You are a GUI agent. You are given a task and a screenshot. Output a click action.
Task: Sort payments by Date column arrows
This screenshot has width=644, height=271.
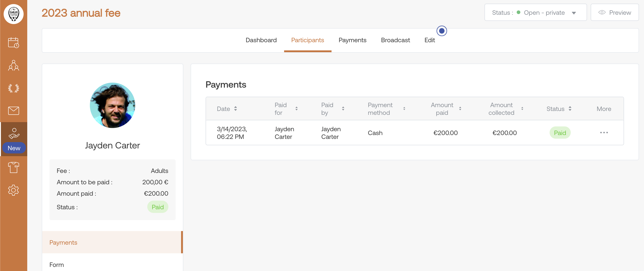point(235,108)
